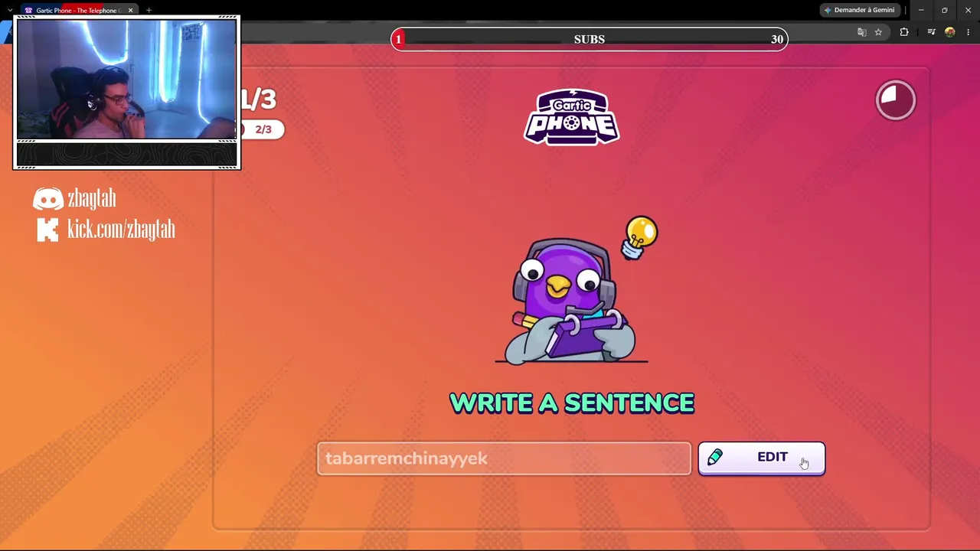Open the Chrome profile avatar
Screen dimensions: 980x551
point(950,32)
